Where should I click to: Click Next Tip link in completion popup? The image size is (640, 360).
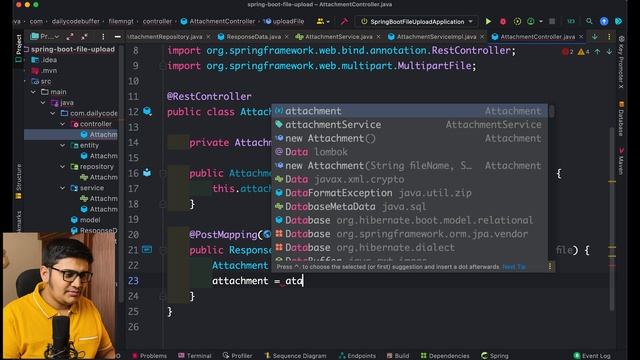[x=513, y=267]
